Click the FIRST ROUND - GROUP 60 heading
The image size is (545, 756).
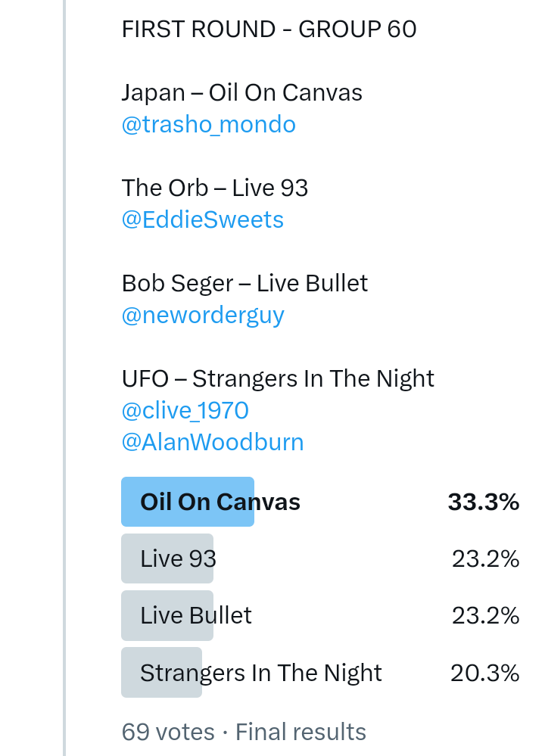click(269, 30)
